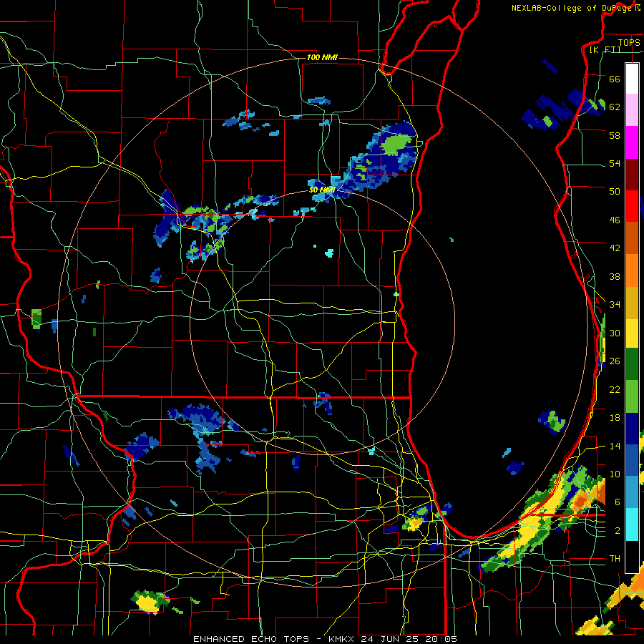The height and width of the screenshot is (644, 644).
Task: Click the legend value "26"
Action: point(615,361)
